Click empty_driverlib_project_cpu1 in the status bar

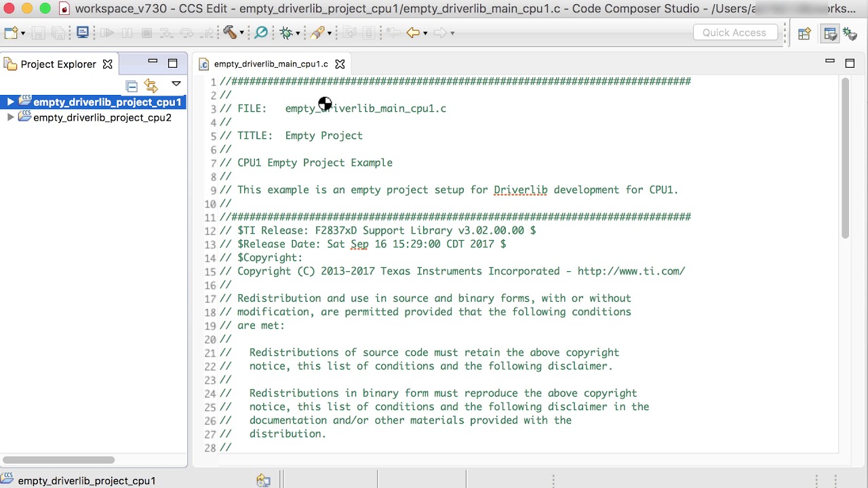87,481
